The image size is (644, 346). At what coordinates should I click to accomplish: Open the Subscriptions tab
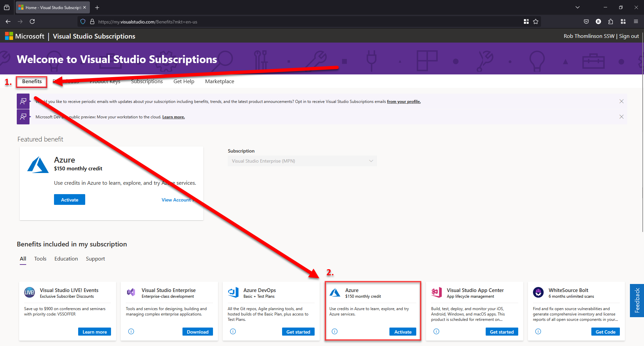[x=147, y=81]
